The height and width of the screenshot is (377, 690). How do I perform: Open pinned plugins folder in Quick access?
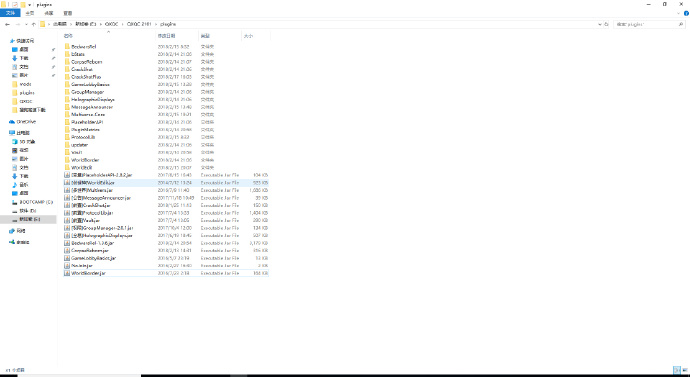pyautogui.click(x=23, y=93)
